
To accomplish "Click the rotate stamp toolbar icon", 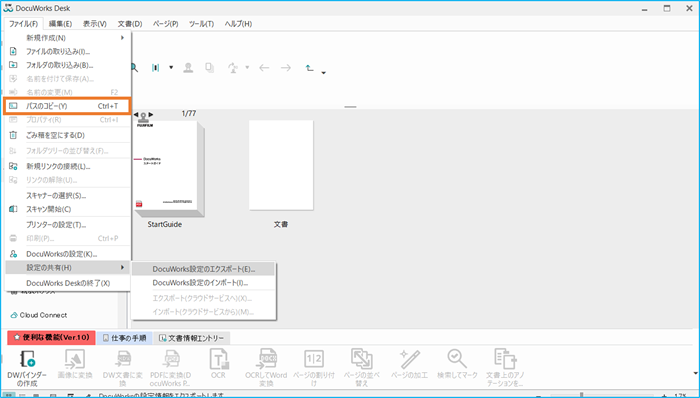I will pos(233,68).
